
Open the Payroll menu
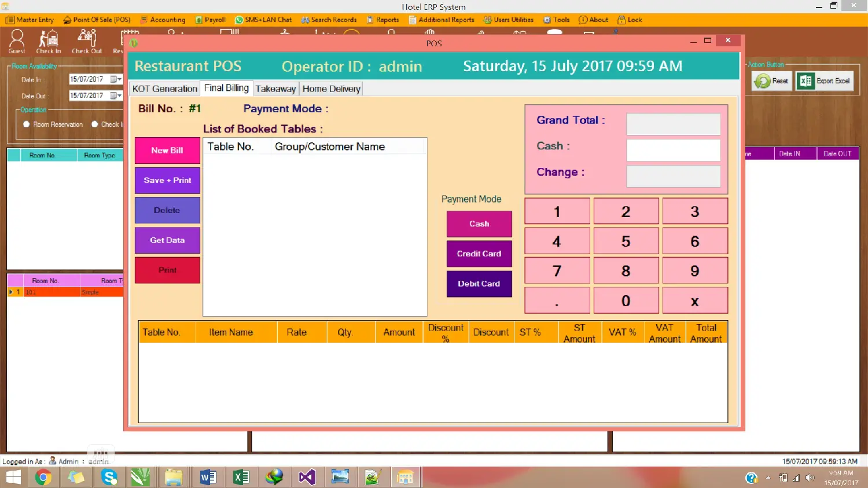(211, 20)
